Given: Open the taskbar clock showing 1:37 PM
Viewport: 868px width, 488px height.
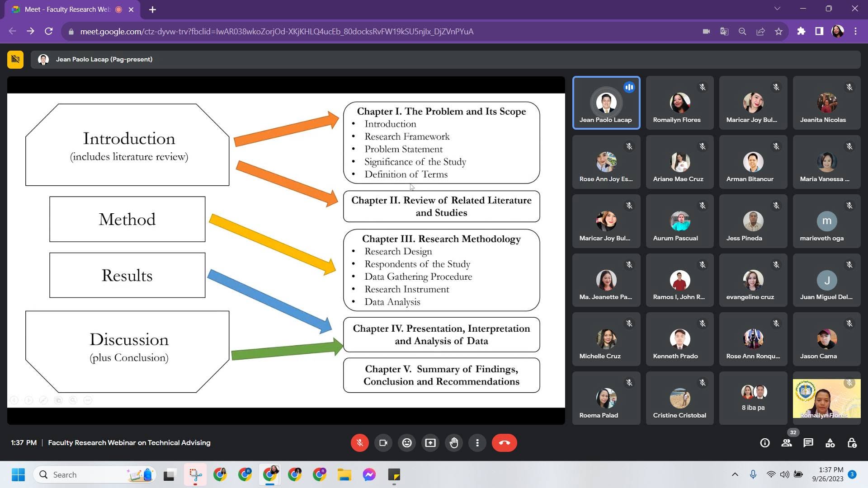Looking at the screenshot, I should [828, 474].
